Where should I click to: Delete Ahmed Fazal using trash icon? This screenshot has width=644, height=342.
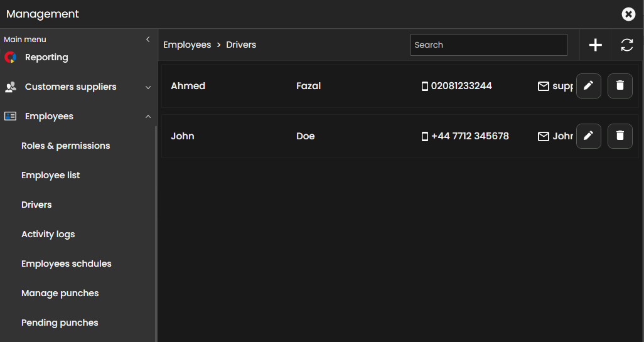(x=620, y=86)
